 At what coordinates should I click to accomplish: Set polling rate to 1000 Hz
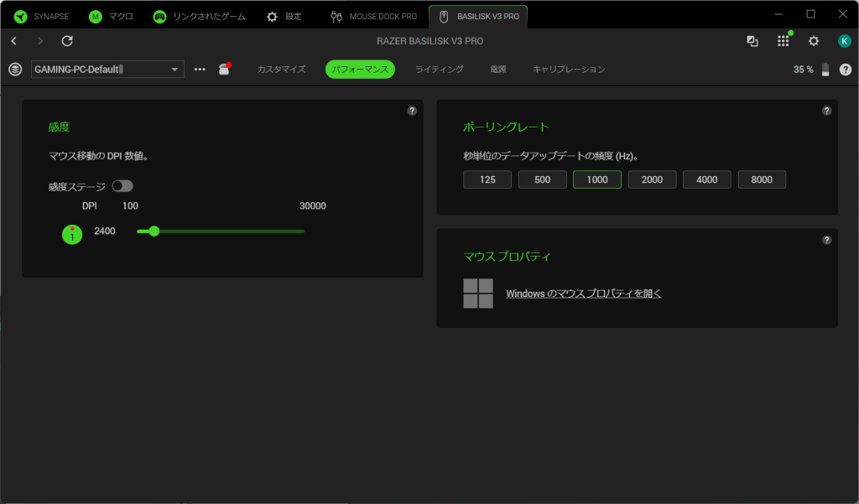tap(597, 179)
